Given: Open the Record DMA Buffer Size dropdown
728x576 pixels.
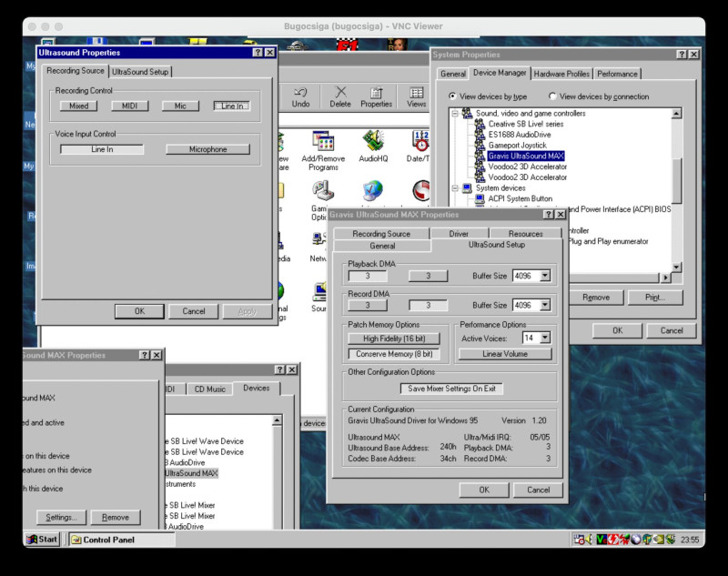Looking at the screenshot, I should (x=545, y=305).
